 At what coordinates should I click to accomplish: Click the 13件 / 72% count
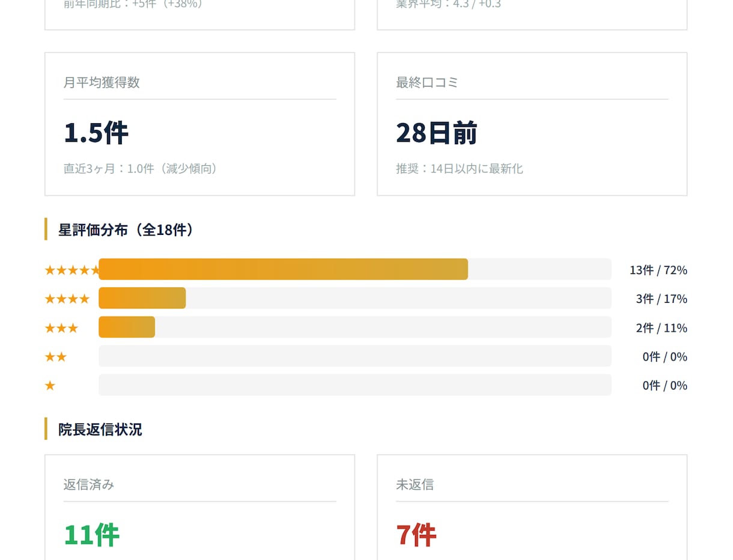658,270
